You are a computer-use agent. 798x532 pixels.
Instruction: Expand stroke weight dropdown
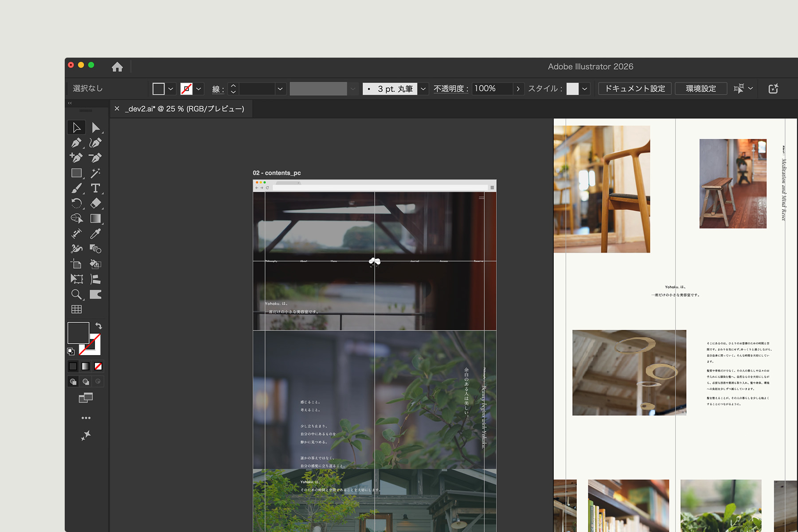[280, 89]
